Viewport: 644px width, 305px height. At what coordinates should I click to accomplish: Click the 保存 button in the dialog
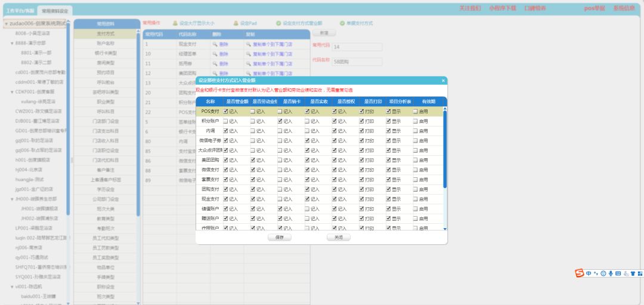pyautogui.click(x=280, y=237)
